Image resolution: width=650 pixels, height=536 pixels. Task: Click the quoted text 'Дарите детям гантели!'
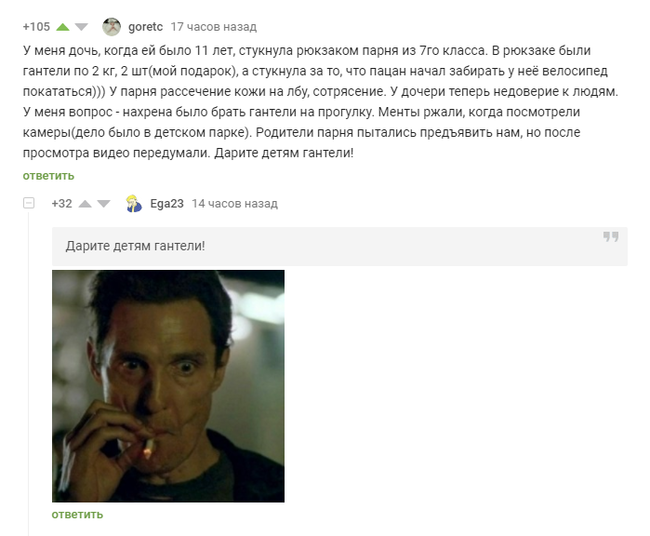[x=135, y=246]
